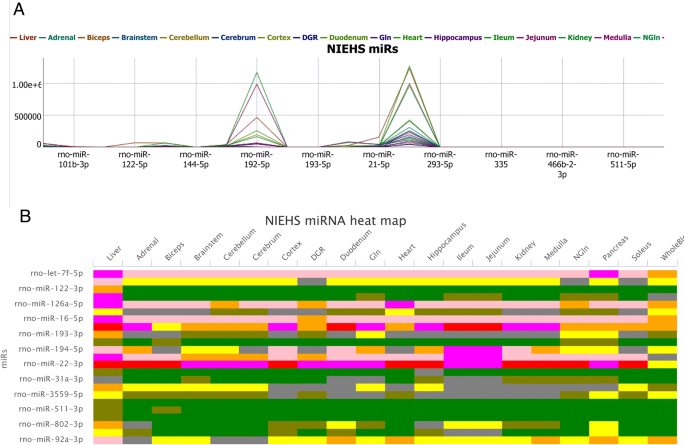The width and height of the screenshot is (685, 445).
Task: Select the Liver heat map column header
Action: [114, 253]
